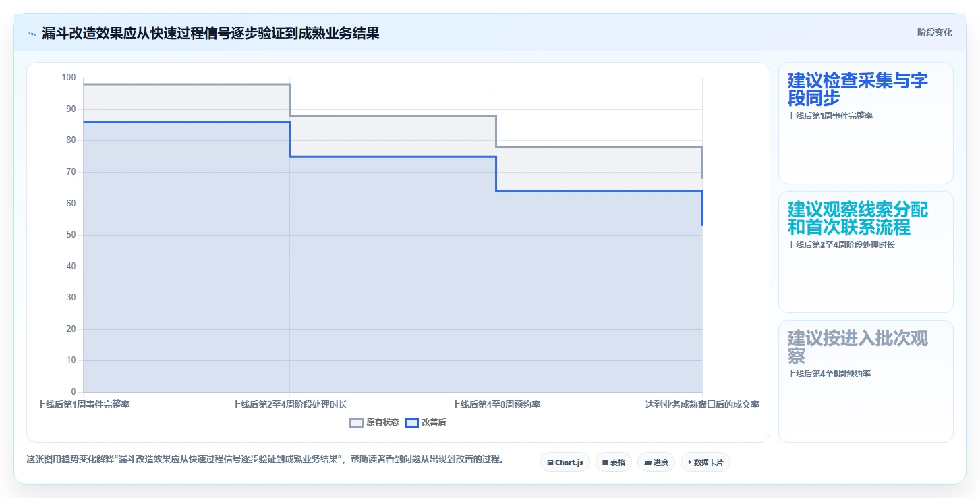Click the 改善后 legend label
Image resolution: width=980 pixels, height=498 pixels.
pyautogui.click(x=434, y=423)
